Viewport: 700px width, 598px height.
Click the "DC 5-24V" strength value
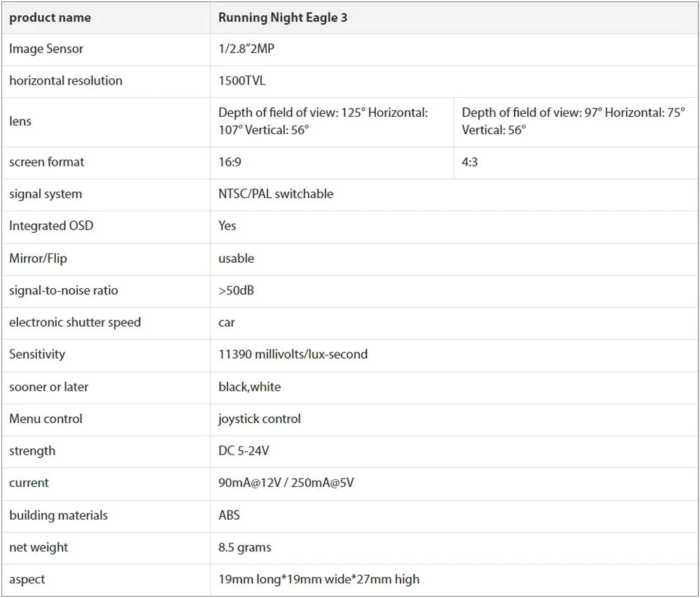(244, 451)
